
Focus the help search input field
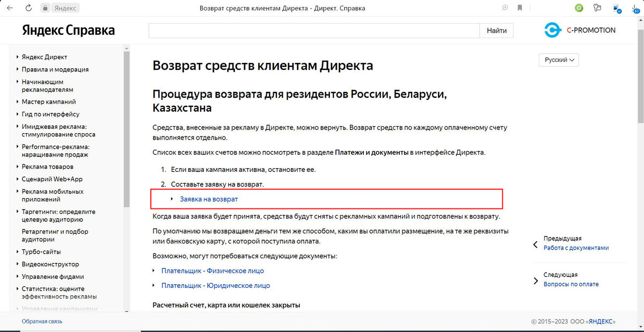314,31
